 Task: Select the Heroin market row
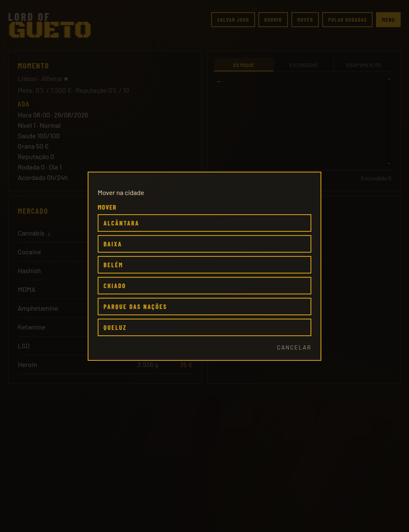coord(105,365)
